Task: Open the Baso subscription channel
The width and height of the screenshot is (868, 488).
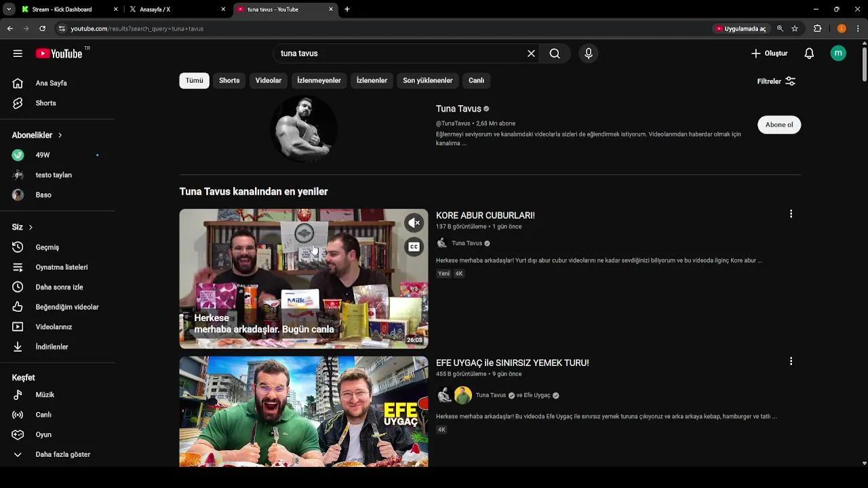Action: point(58,195)
